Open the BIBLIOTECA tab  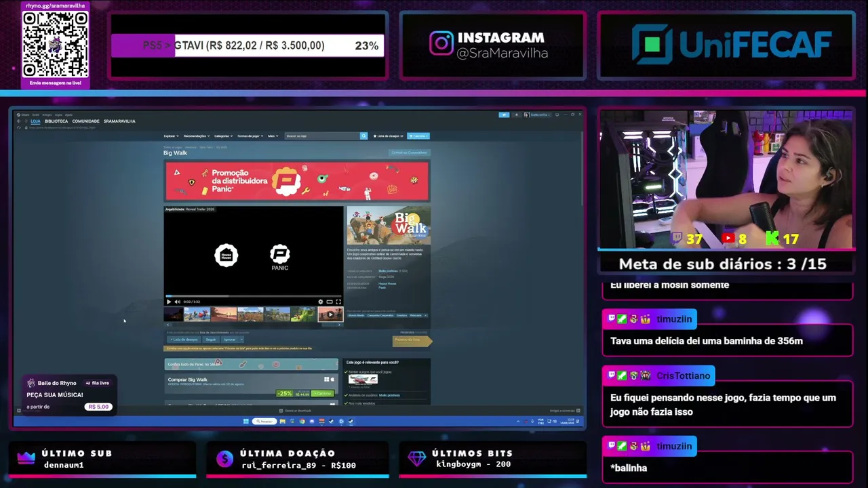[56, 121]
